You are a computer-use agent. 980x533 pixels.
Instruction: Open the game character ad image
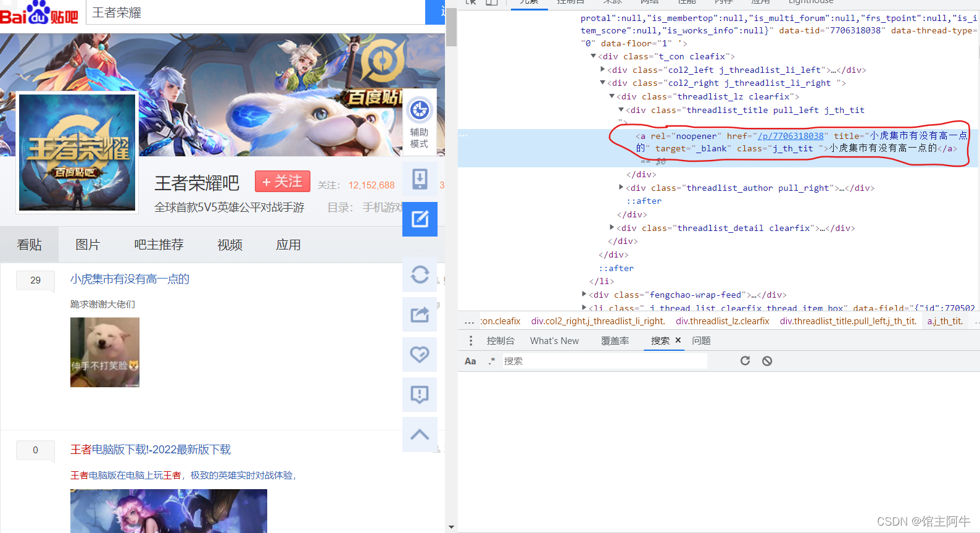click(x=168, y=511)
